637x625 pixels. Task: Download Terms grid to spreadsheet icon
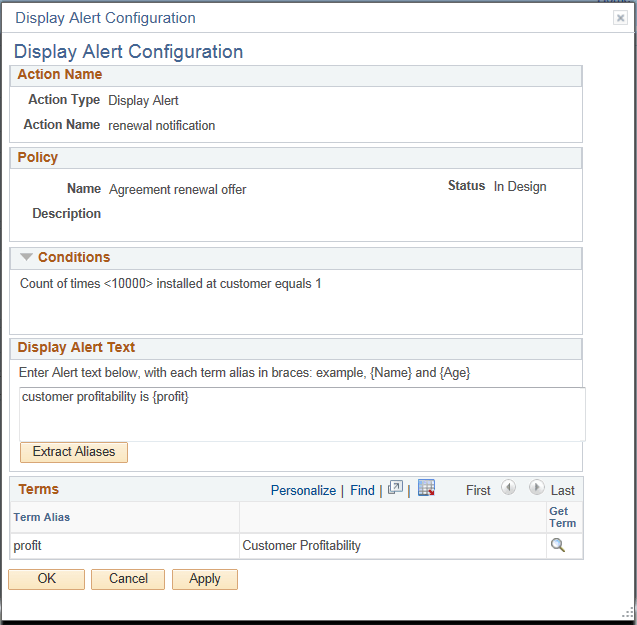(x=426, y=487)
